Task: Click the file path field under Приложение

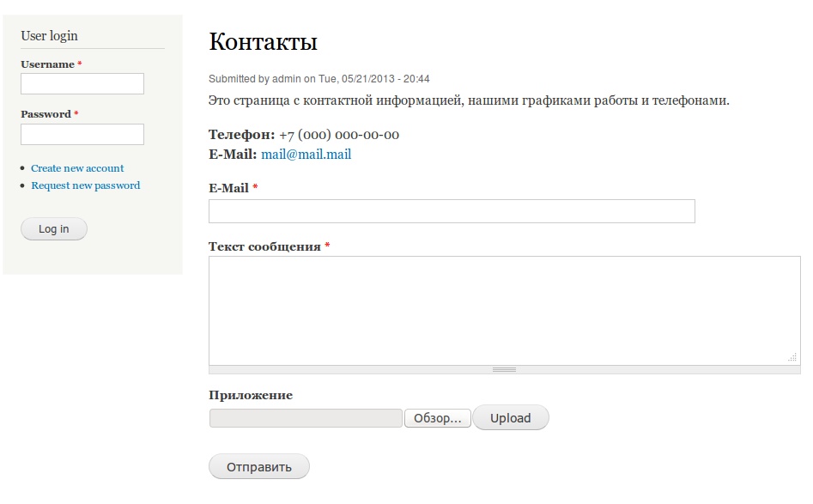Action: pyautogui.click(x=306, y=418)
